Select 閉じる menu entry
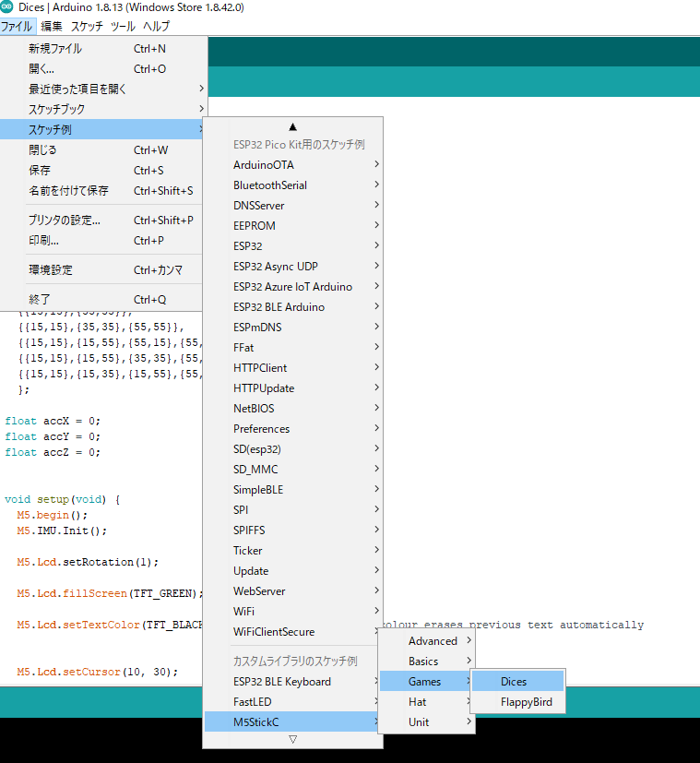The height and width of the screenshot is (763, 700). [x=101, y=149]
